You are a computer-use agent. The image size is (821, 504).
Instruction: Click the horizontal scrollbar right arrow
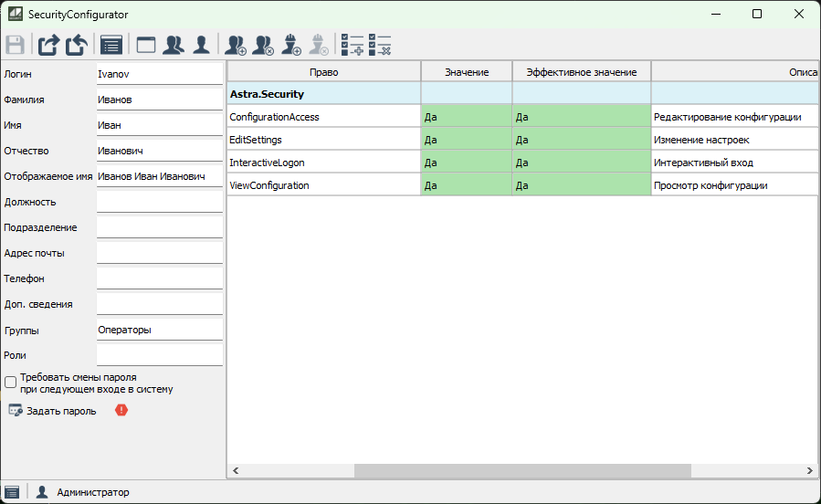click(810, 471)
